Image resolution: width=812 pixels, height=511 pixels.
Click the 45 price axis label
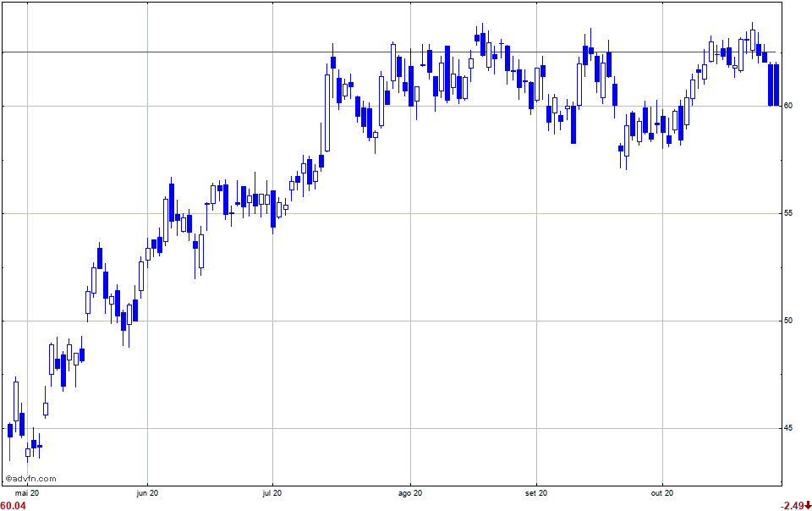pos(788,428)
